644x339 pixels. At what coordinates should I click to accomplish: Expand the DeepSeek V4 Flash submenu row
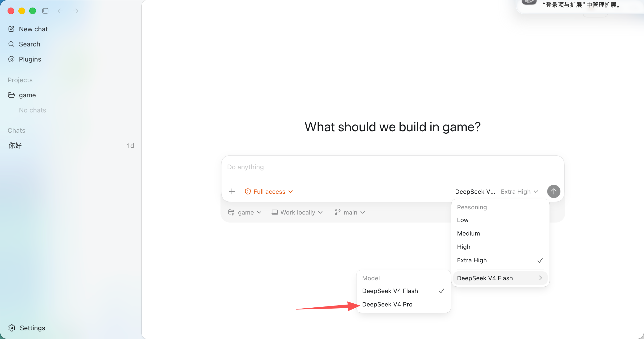point(500,278)
